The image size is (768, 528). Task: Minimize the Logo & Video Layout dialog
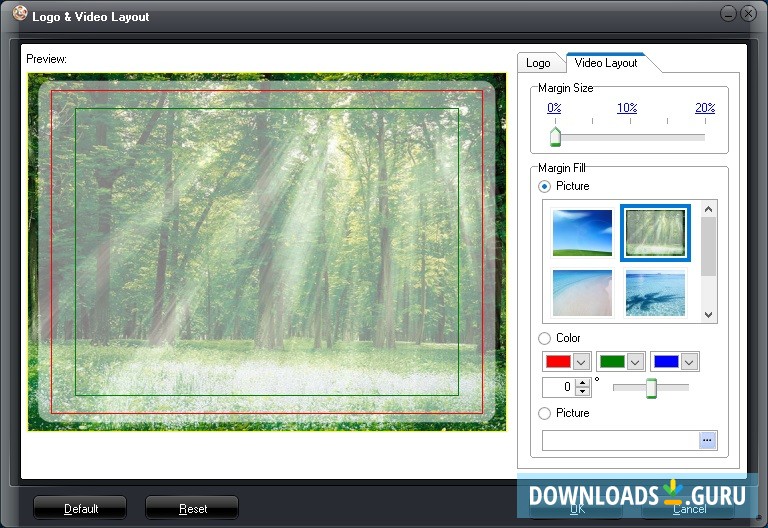point(728,14)
